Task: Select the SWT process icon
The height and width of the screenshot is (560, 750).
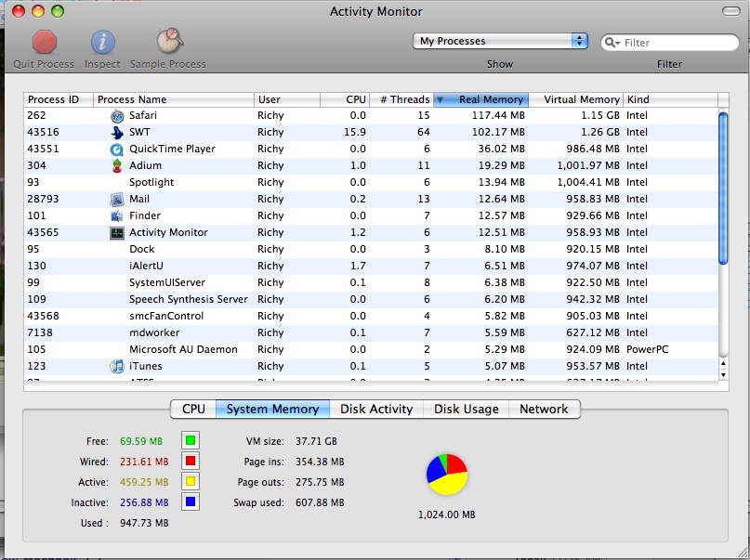Action: pyautogui.click(x=117, y=133)
